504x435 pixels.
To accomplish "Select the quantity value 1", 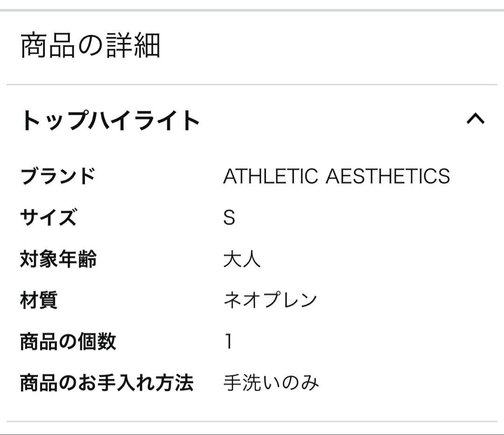I will tap(227, 342).
